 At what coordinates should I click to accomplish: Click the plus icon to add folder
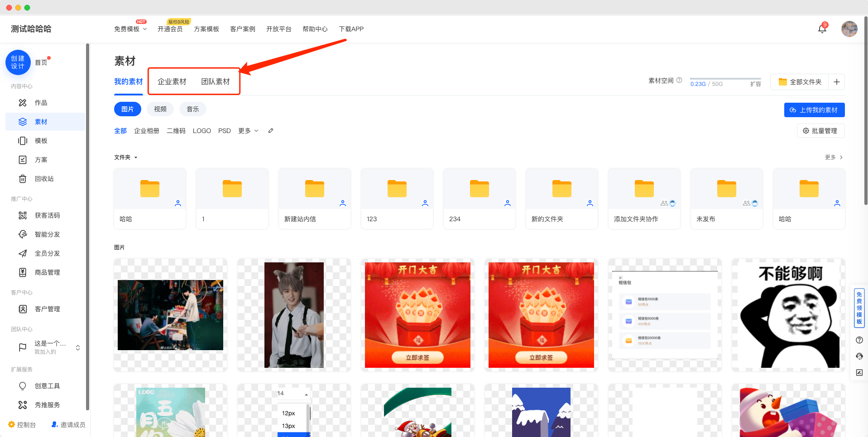coord(837,82)
